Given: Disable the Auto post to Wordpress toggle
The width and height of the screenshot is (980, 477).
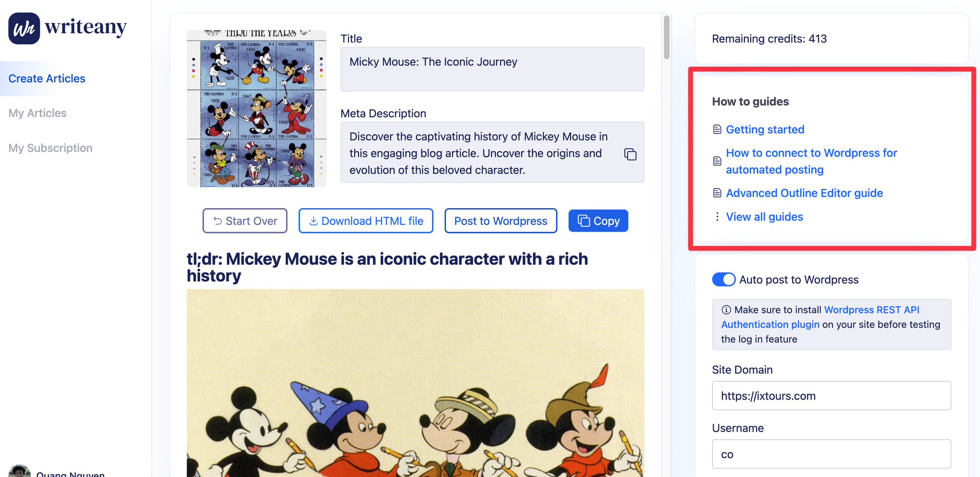Looking at the screenshot, I should point(724,279).
